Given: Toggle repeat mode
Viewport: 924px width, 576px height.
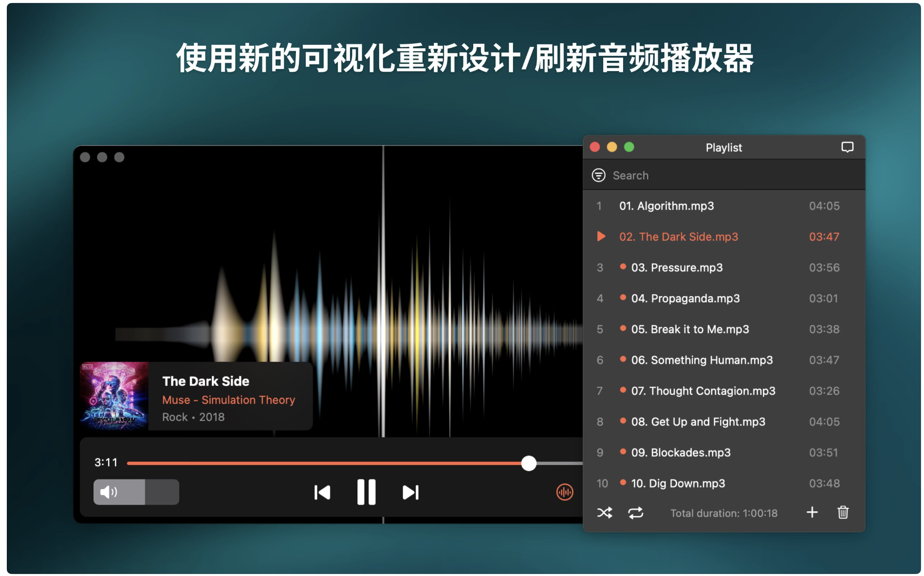Looking at the screenshot, I should coord(635,512).
